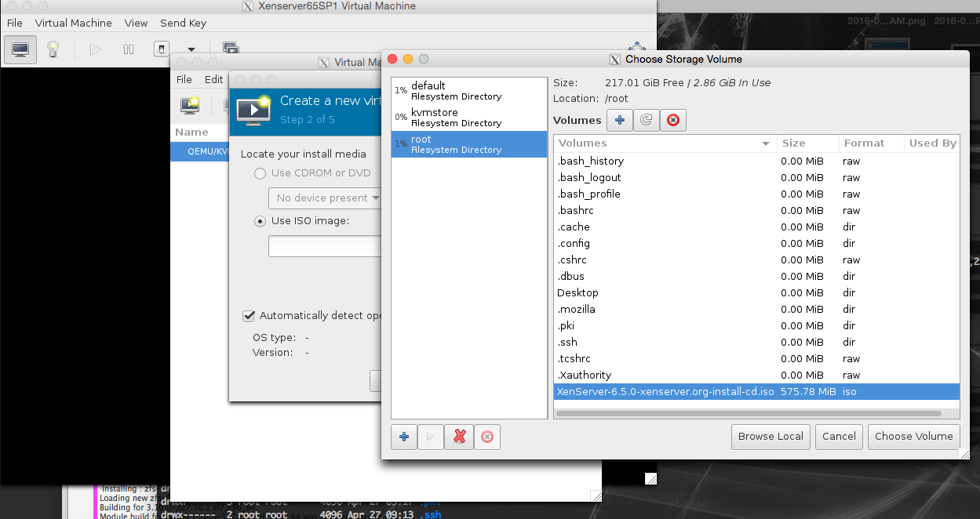Open the shutdown options dropdown arrow in Xenserver toolbar
This screenshot has width=980, height=519.
(x=191, y=49)
